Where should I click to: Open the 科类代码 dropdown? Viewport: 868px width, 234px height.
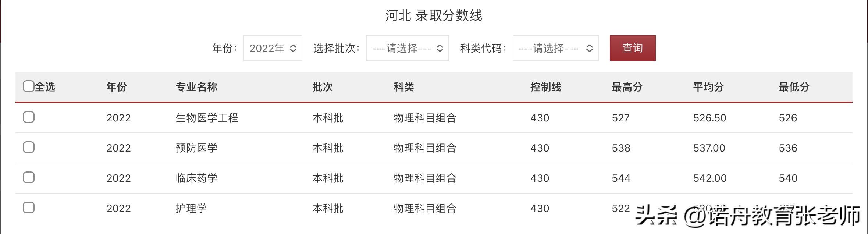pos(555,48)
